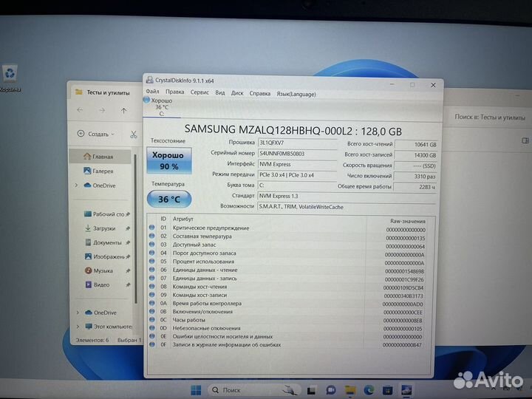Screen dimensions: 532x399
Task: Click the Интерфейс field NVM Express
Action: point(297,164)
